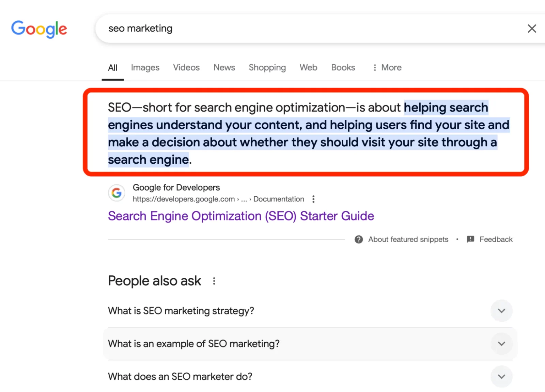Open the three-dot menu beside the developers.google.com result

coord(313,199)
